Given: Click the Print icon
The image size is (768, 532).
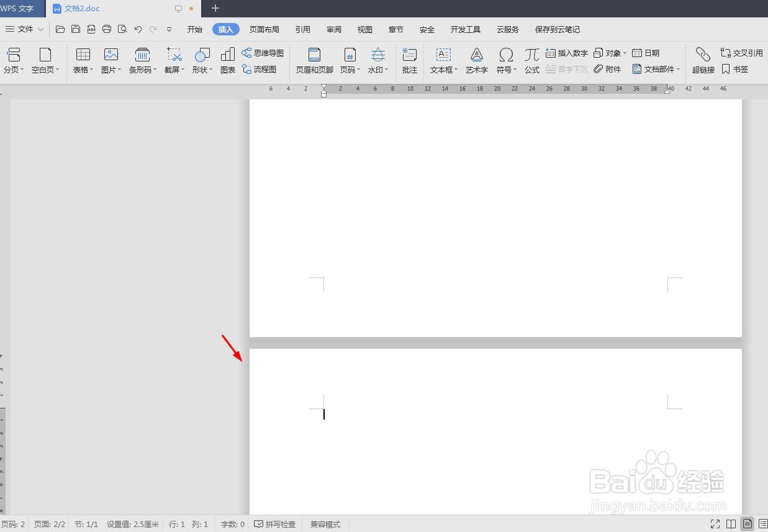Looking at the screenshot, I should tap(107, 29).
